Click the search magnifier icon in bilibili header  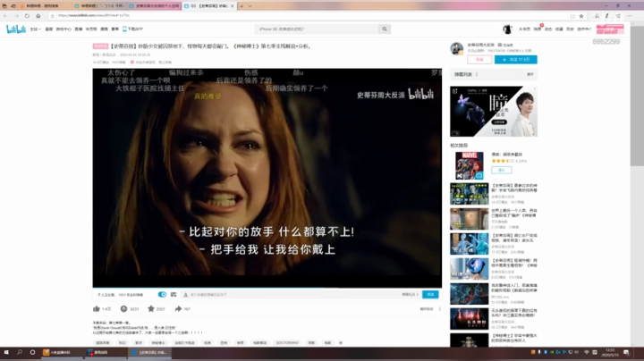tap(385, 29)
